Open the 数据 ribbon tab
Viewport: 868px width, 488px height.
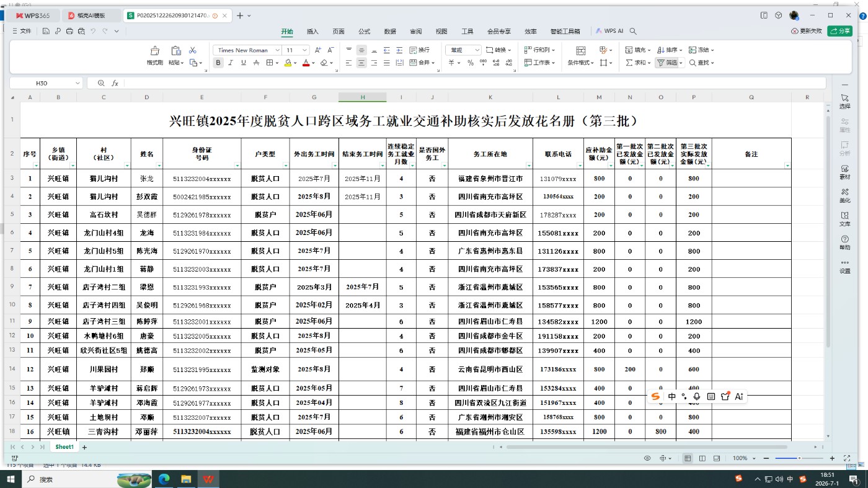point(390,31)
